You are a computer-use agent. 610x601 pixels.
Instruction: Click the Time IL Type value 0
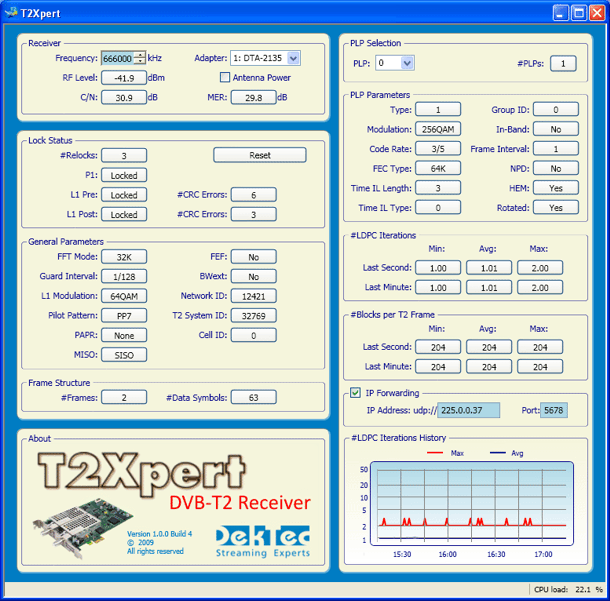click(x=438, y=208)
